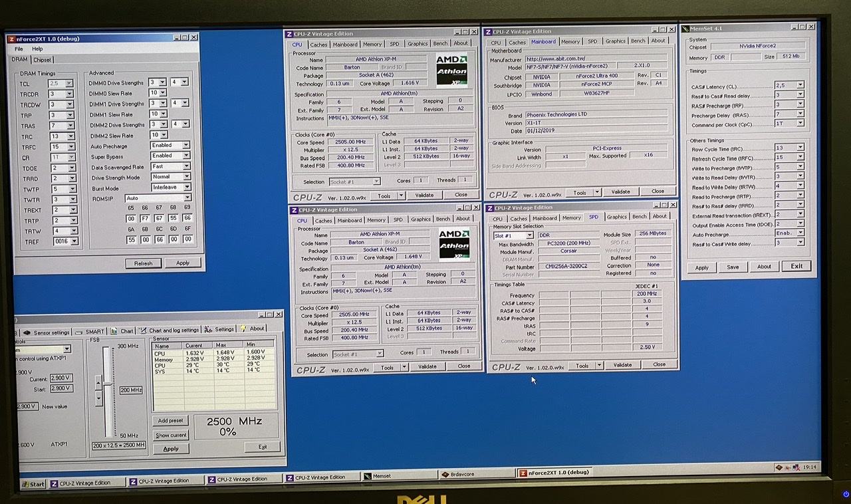
Task: Click Show current in 8rdavcore
Action: click(171, 435)
